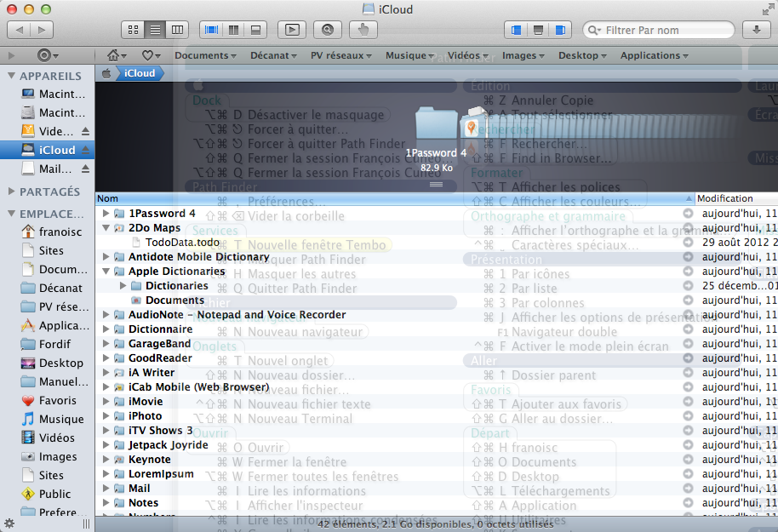Click the pointing hand toolbar button
The image size is (778, 532).
363,31
